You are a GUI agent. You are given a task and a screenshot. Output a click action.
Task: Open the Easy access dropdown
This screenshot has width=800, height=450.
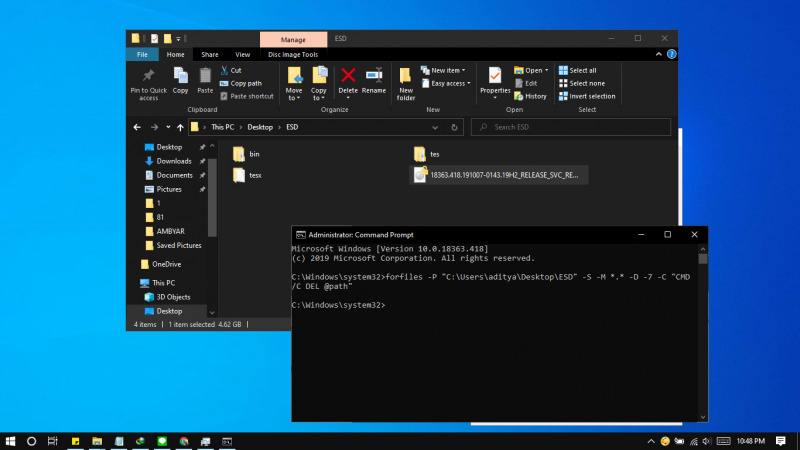(x=445, y=83)
